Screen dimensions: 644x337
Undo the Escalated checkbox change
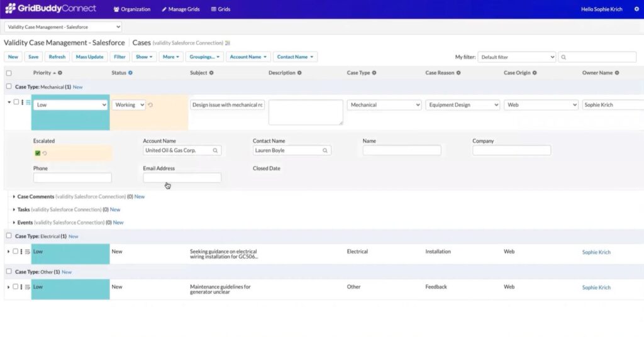(45, 153)
